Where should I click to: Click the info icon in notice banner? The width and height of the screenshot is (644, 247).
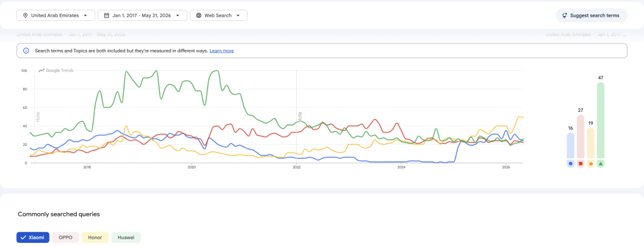(x=26, y=51)
